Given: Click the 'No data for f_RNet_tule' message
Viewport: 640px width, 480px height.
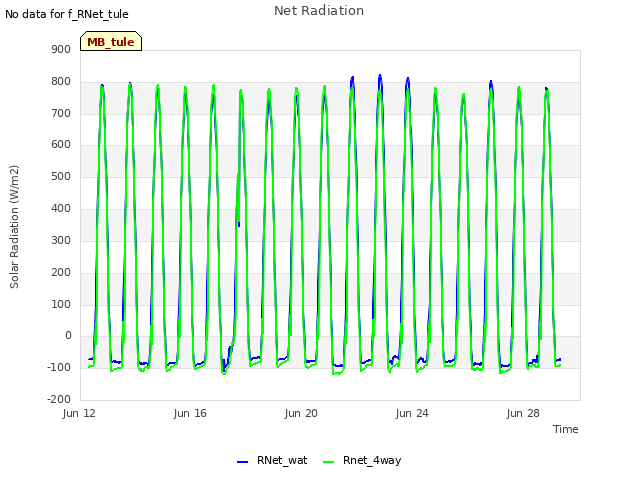Looking at the screenshot, I should (67, 14).
